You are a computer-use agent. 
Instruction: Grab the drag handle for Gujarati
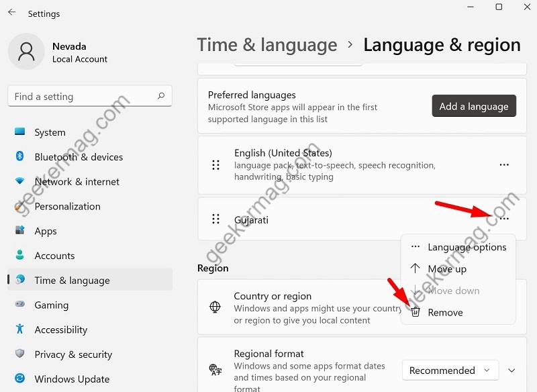(x=215, y=219)
